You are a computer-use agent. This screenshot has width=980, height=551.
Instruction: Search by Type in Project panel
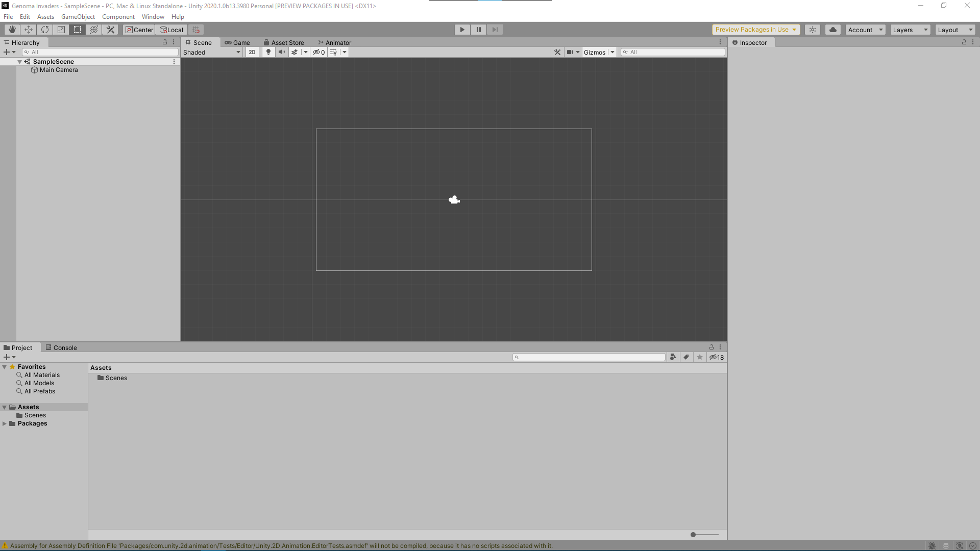point(673,357)
